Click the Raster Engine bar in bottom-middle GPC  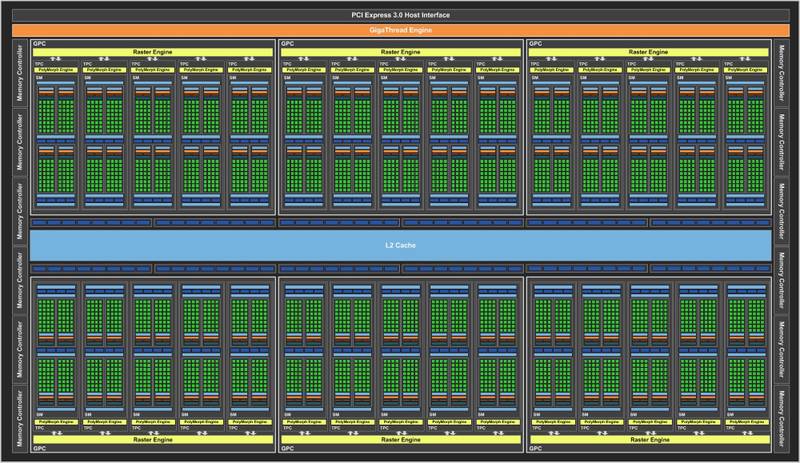click(x=401, y=440)
